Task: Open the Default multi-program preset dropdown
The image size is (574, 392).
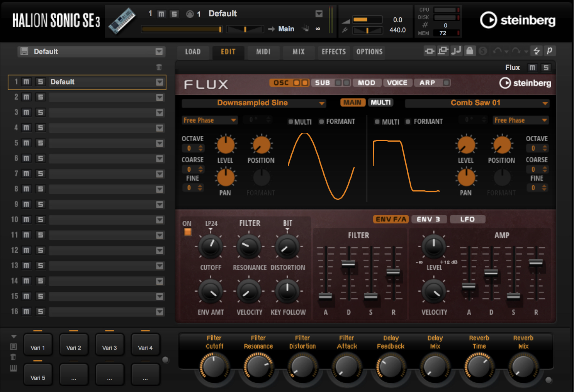Action: point(159,51)
